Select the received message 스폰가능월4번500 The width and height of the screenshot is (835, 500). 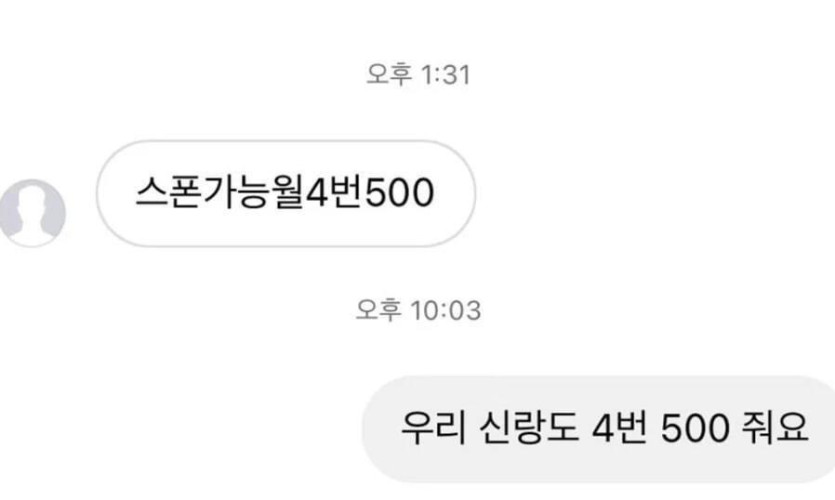click(285, 193)
